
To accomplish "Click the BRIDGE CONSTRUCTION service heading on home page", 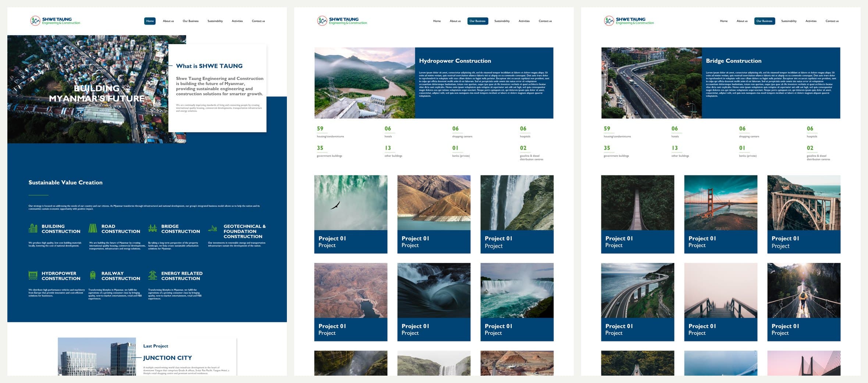I will tap(181, 229).
